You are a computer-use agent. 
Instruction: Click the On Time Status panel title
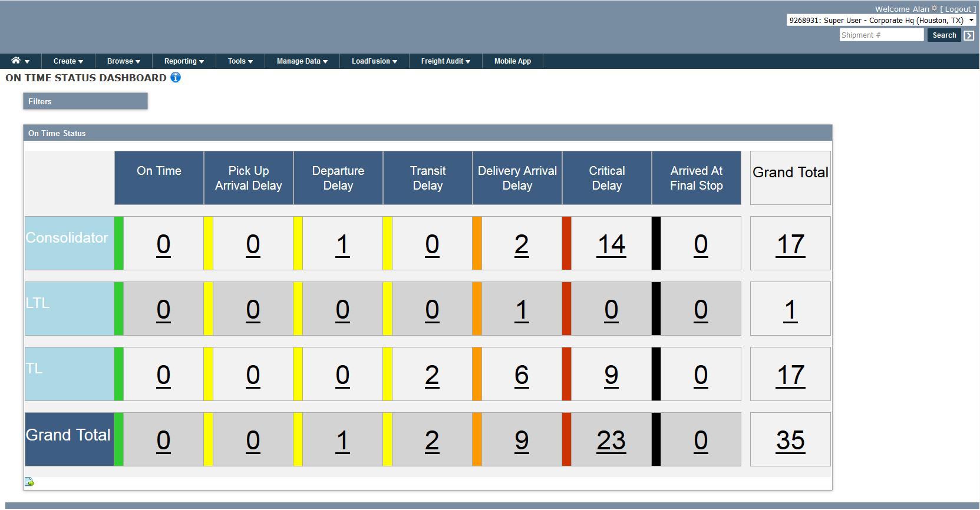pos(57,133)
